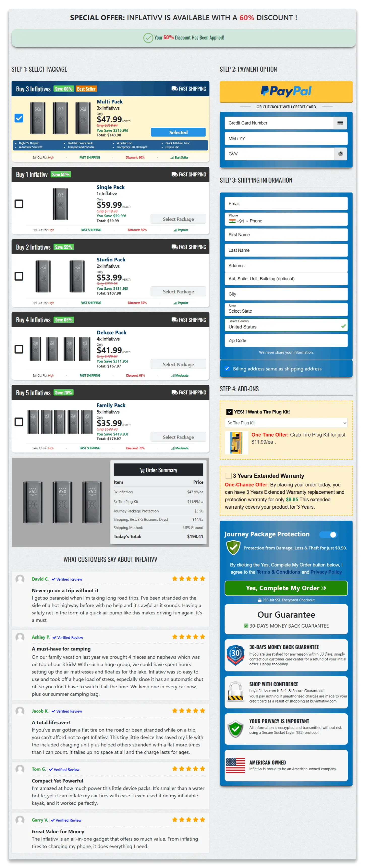Click the 30-day money back guarantee badge
Screen dimensions: 365x868
pyautogui.click(x=235, y=655)
